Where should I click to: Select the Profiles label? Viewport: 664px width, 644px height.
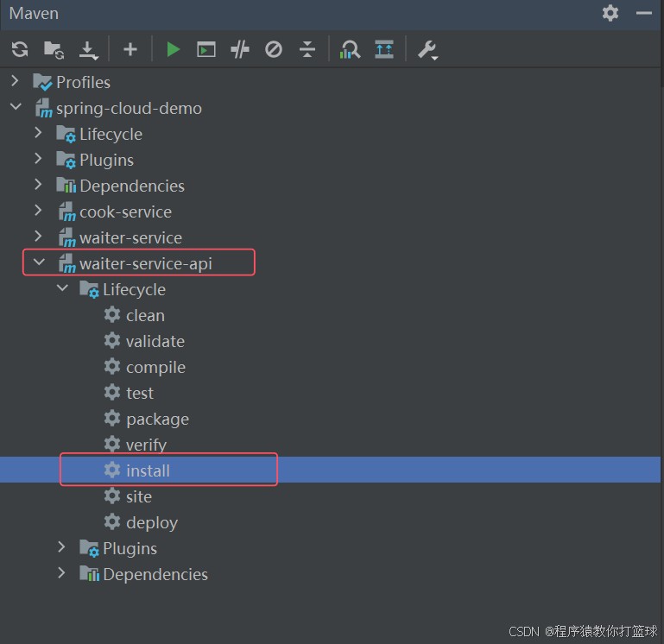pos(84,83)
